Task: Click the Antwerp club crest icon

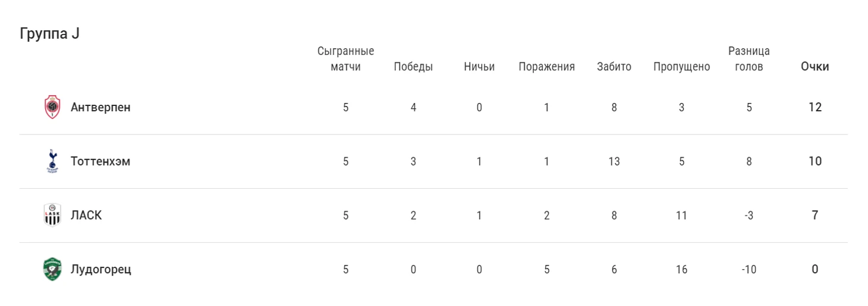Action: click(x=53, y=108)
